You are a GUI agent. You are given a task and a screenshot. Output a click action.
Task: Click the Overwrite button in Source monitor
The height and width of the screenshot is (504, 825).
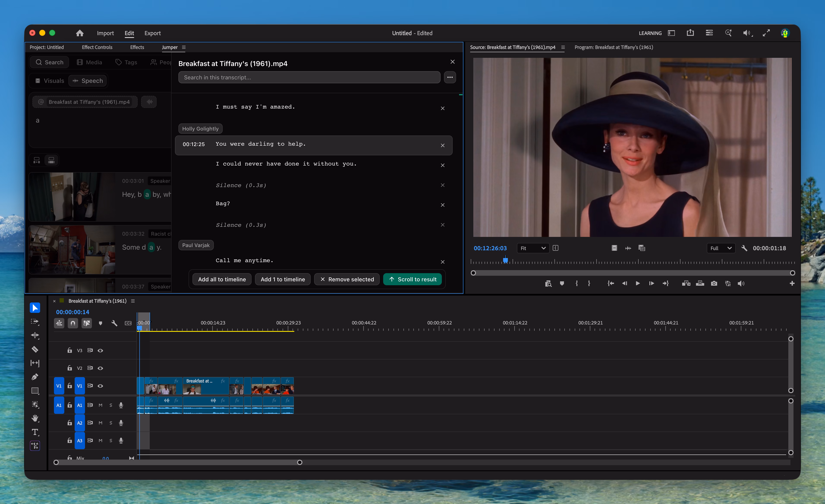coord(700,283)
